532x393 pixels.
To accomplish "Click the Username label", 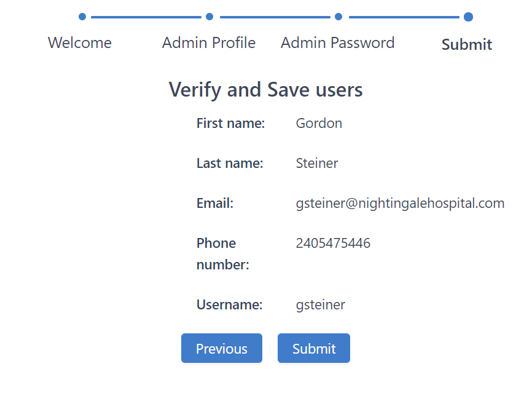I will [229, 304].
